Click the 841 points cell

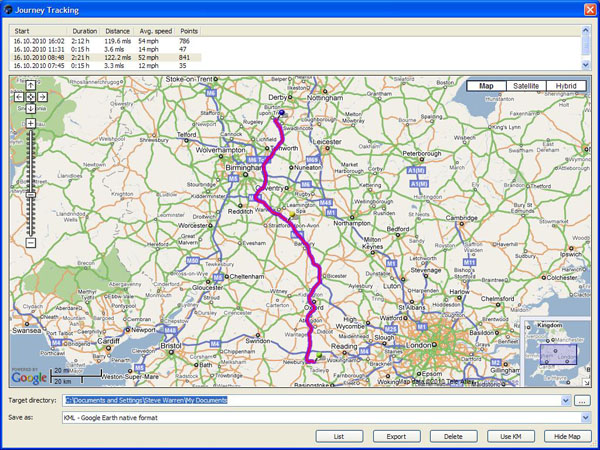point(184,57)
